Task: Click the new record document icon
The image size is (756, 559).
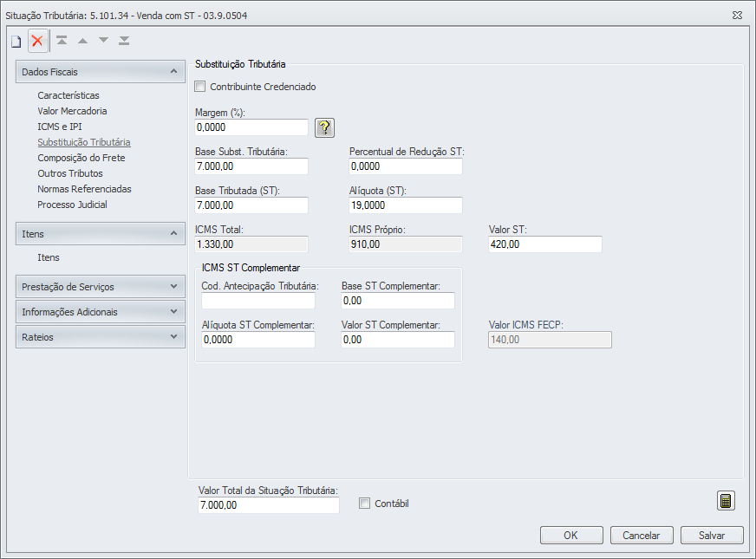Action: pos(16,41)
